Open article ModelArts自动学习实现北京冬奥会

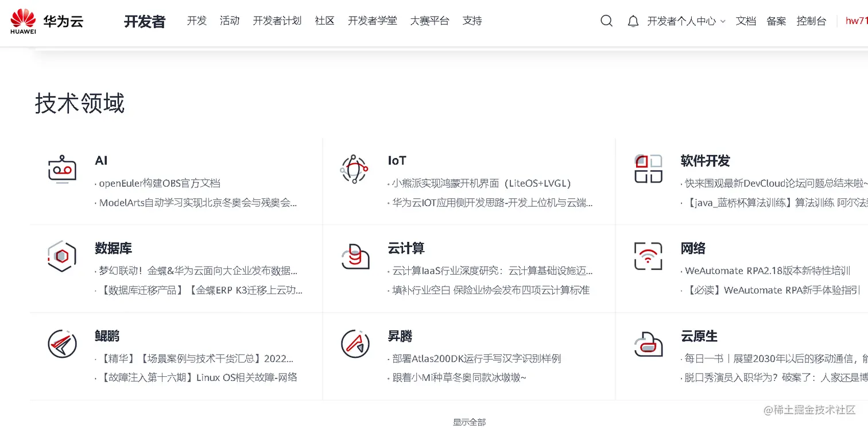coord(198,203)
